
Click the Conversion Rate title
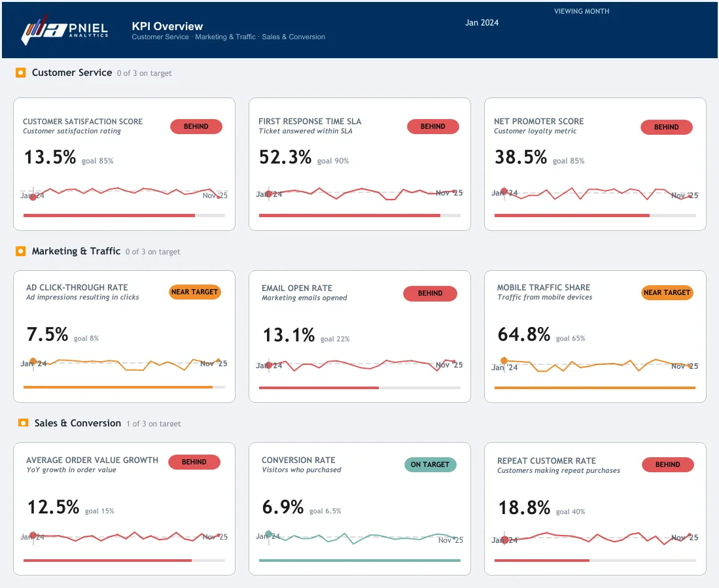click(298, 460)
